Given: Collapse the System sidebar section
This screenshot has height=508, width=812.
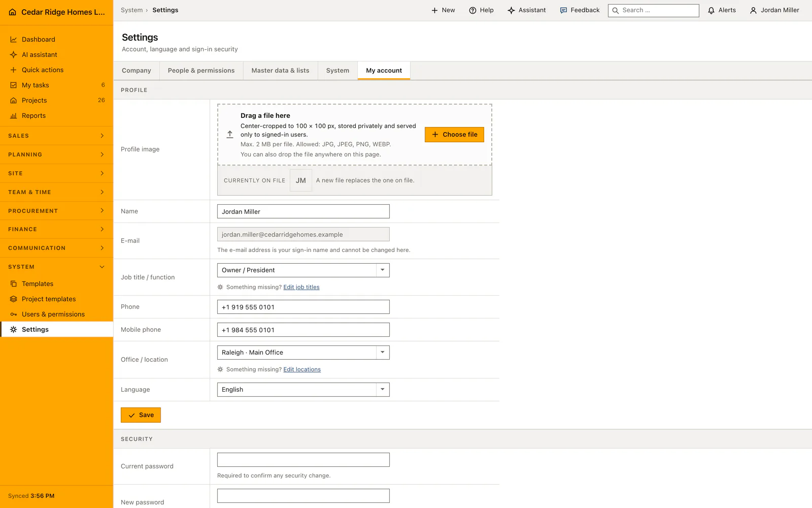Looking at the screenshot, I should pos(56,267).
